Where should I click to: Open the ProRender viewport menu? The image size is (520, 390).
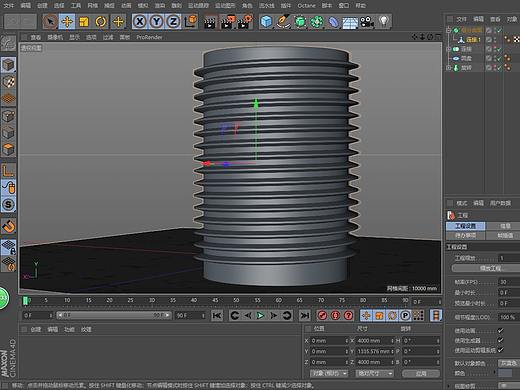pyautogui.click(x=149, y=37)
